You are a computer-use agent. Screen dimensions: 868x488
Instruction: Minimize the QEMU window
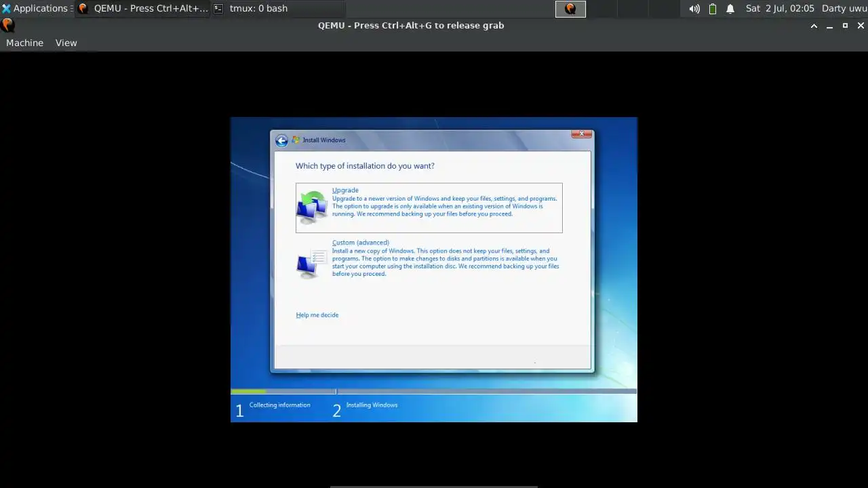(830, 26)
